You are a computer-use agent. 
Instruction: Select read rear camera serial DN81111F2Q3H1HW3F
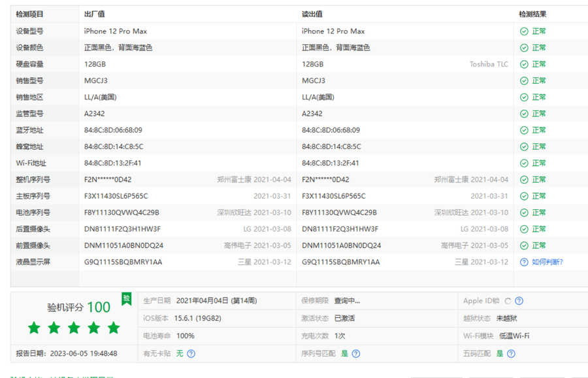(340, 230)
